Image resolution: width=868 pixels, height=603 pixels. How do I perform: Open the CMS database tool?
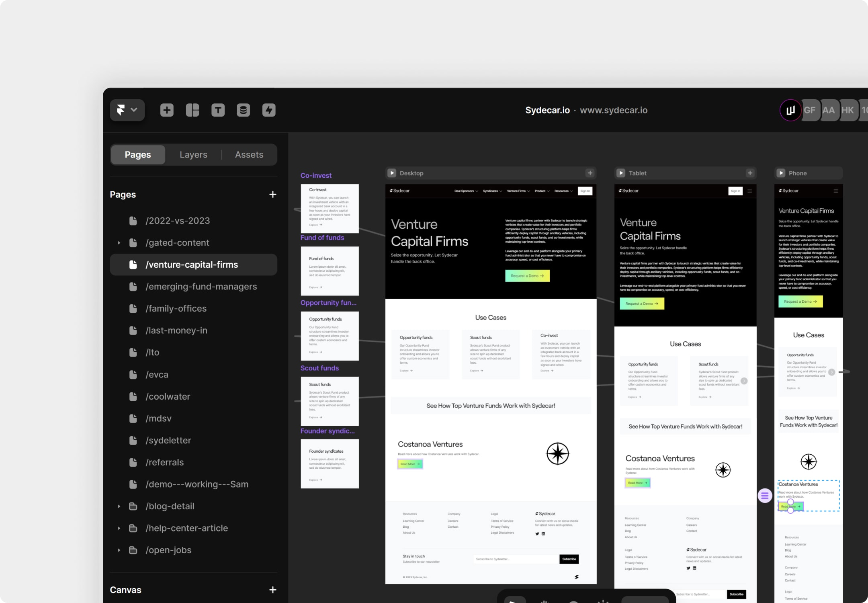tap(243, 110)
